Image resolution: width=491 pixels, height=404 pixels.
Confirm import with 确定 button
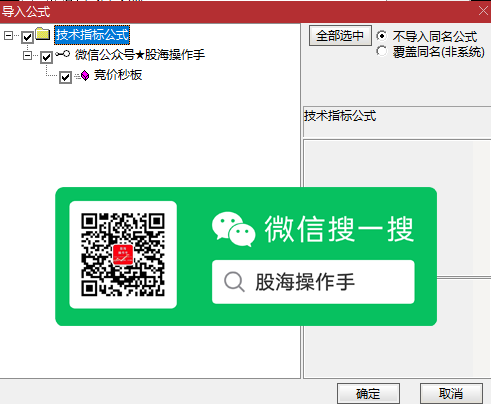pyautogui.click(x=368, y=394)
